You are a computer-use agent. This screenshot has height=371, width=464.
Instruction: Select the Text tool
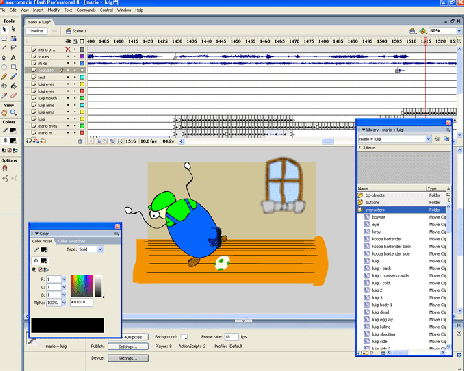click(13, 58)
